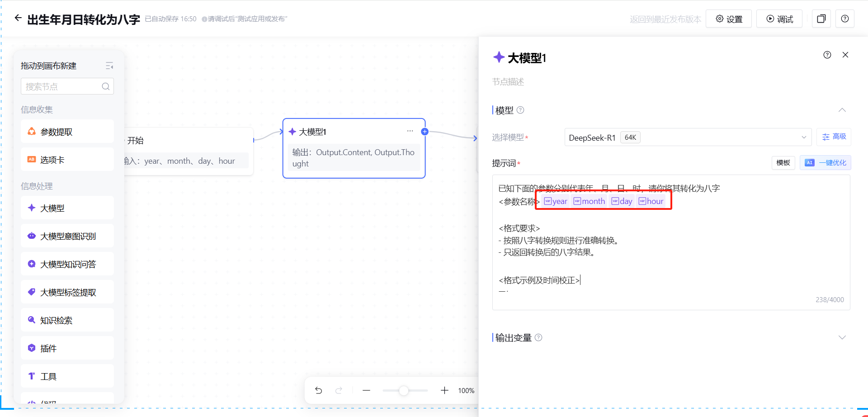868x417 pixels.
Task: Undo the last canvas action
Action: pyautogui.click(x=319, y=390)
